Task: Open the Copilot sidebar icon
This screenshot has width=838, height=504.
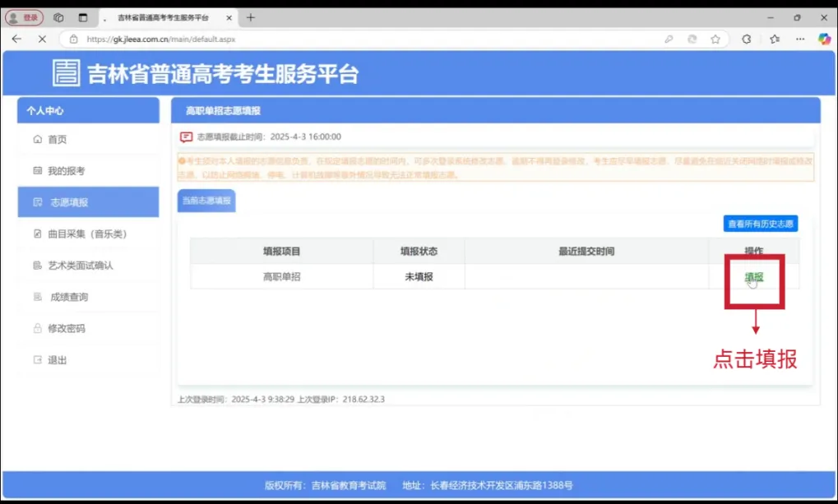Action: coord(824,39)
